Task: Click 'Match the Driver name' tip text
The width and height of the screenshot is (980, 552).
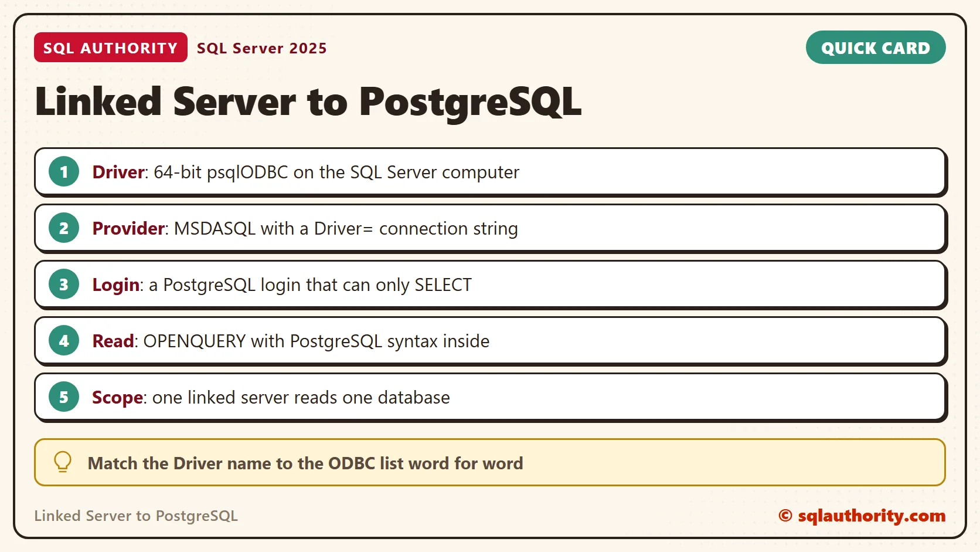Action: click(305, 463)
